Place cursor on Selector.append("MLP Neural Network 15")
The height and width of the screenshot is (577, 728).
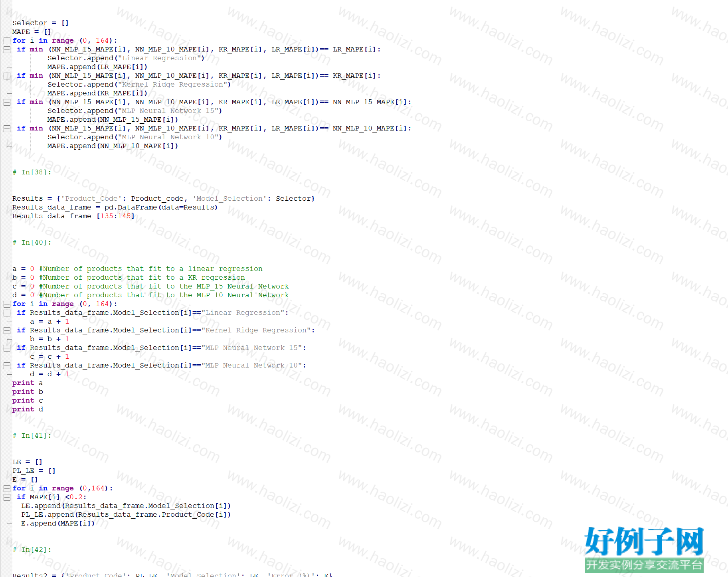click(135, 111)
